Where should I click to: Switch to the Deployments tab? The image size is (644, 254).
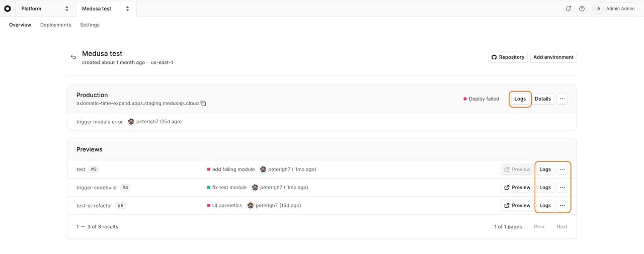coord(55,25)
